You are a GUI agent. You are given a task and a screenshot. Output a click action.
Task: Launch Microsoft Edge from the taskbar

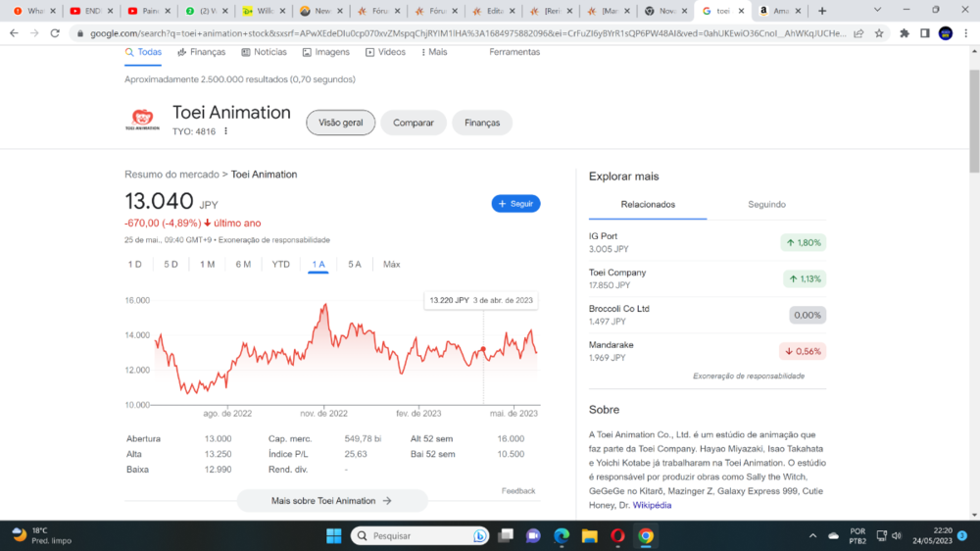point(562,536)
